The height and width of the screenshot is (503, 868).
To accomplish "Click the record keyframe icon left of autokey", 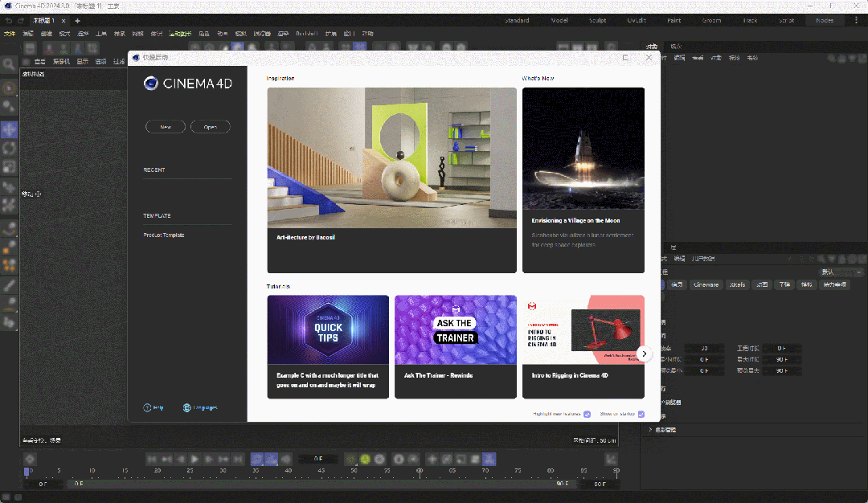I will [x=351, y=459].
